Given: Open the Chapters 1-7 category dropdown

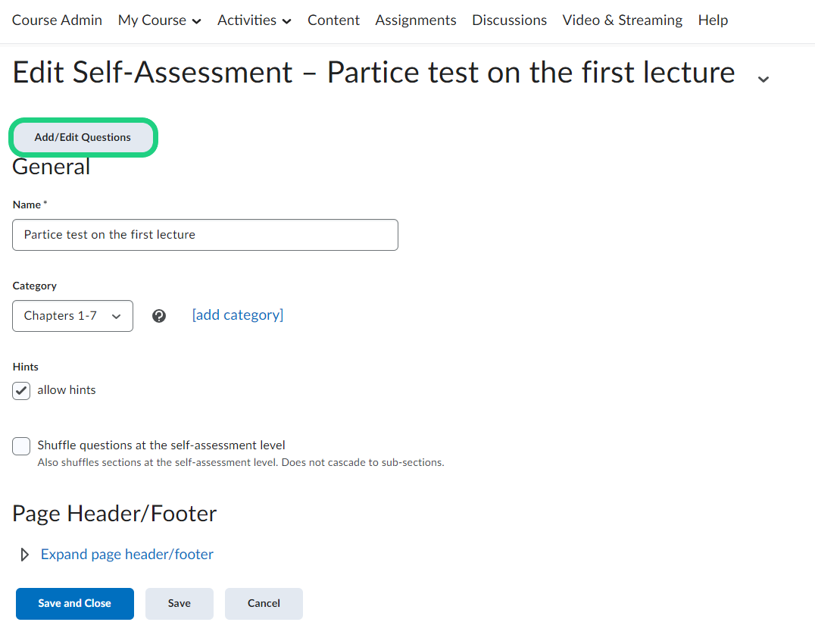Looking at the screenshot, I should 73,316.
